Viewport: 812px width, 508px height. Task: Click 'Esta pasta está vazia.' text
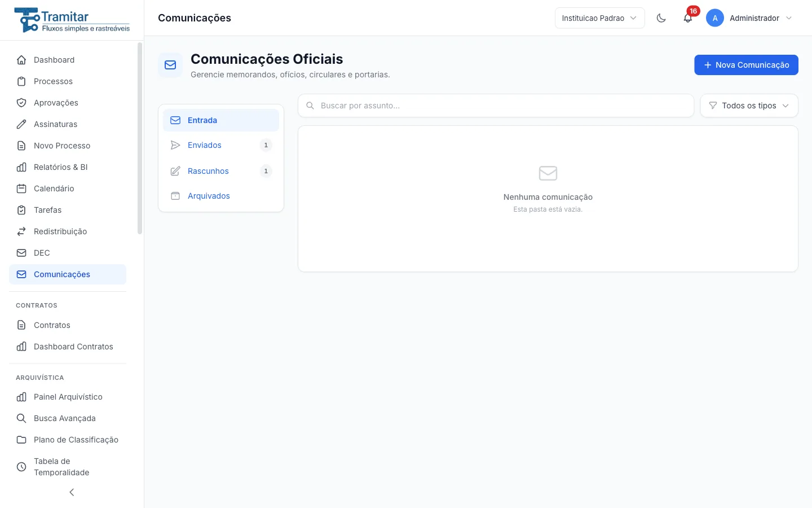coord(548,209)
